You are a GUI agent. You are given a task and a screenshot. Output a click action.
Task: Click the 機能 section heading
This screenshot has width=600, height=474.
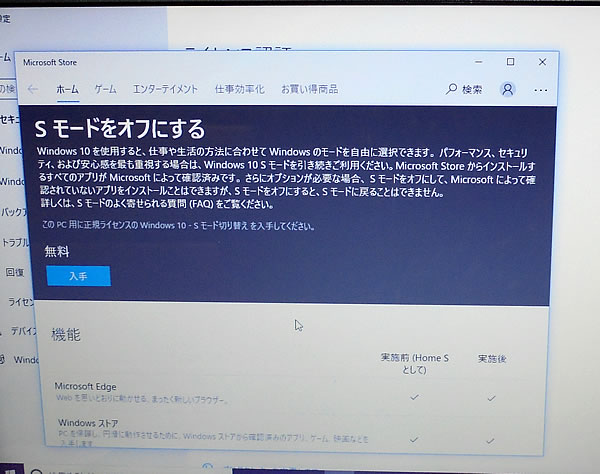66,335
